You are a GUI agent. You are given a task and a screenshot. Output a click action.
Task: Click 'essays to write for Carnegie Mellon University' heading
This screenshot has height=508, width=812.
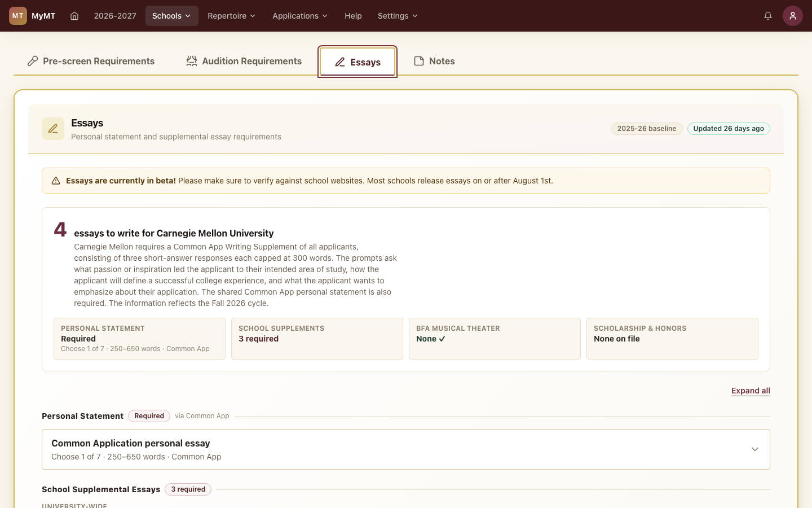[174, 233]
